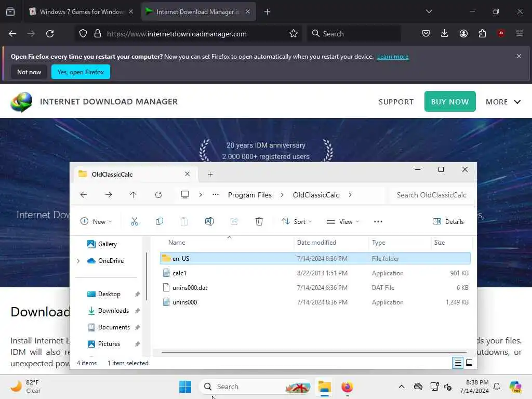Viewport: 532px width, 399px height.
Task: Expand hidden breadcrumb path ellipsis in address bar
Action: pyautogui.click(x=216, y=194)
